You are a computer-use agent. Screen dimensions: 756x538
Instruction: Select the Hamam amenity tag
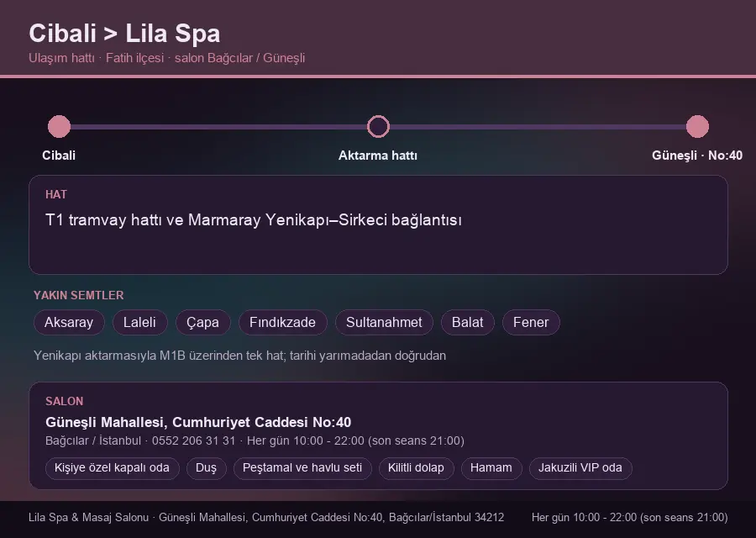[x=491, y=468]
